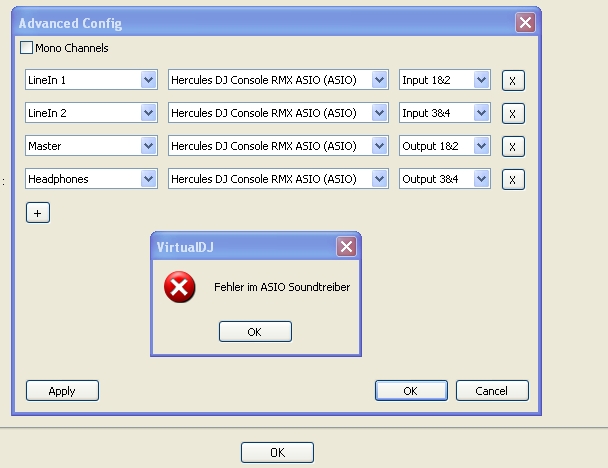608x468 pixels.
Task: Expand the sound card dropdown in LineIn 1 row
Action: 278,80
